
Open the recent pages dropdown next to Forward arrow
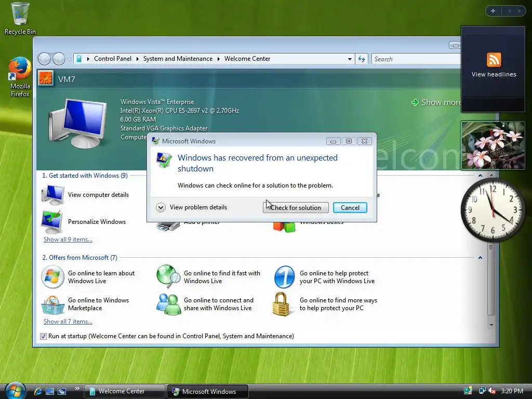pos(69,59)
